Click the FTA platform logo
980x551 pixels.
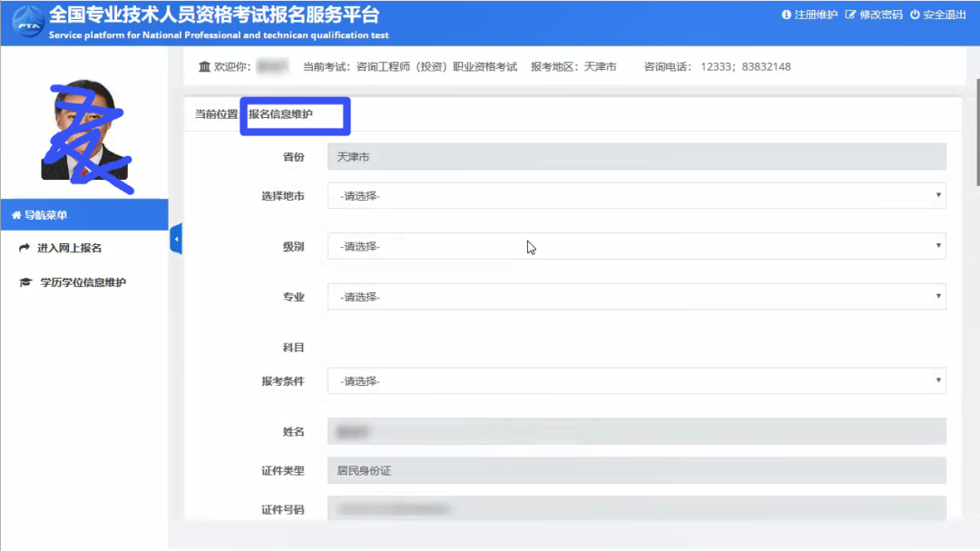(26, 23)
